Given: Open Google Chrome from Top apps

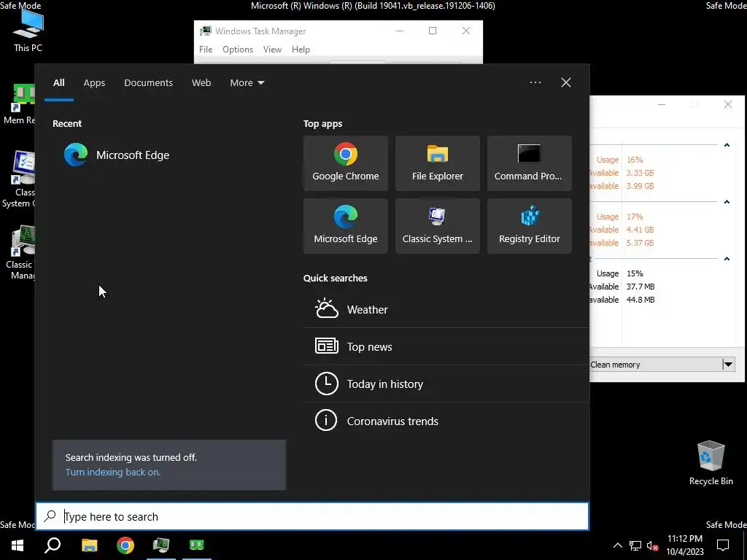Looking at the screenshot, I should [345, 163].
